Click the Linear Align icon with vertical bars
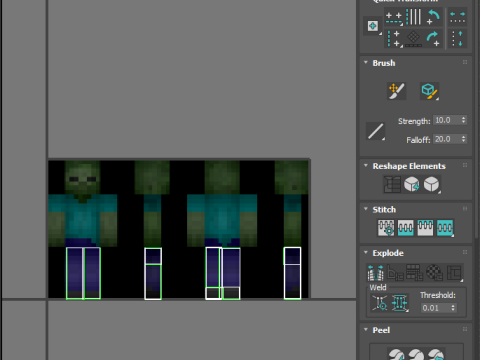The height and width of the screenshot is (360, 480). (414, 17)
